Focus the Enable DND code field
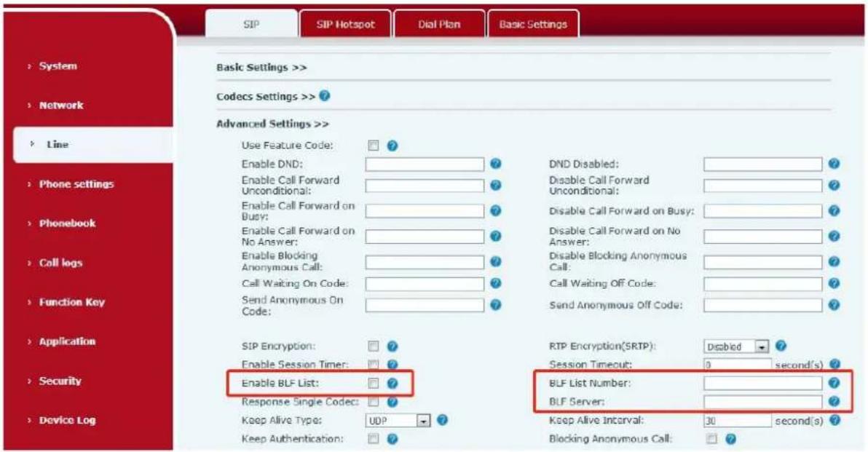Image resolution: width=868 pixels, height=452 pixels. click(425, 164)
